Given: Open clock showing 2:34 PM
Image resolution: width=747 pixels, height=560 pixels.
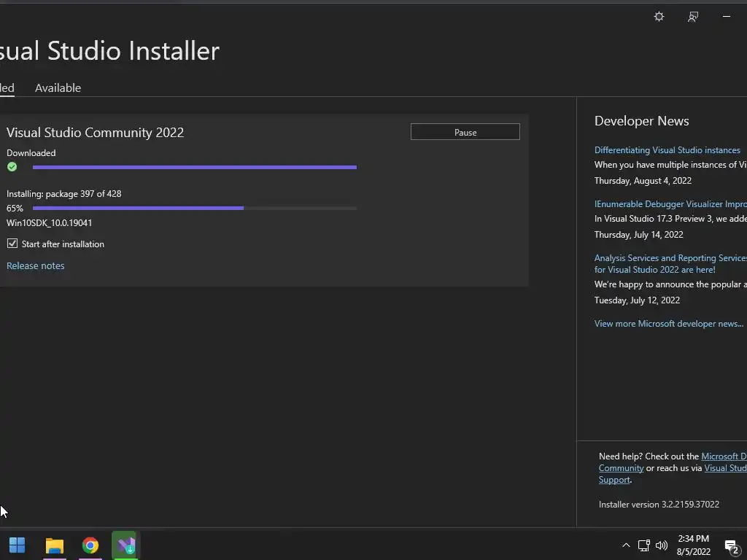Looking at the screenshot, I should [694, 545].
